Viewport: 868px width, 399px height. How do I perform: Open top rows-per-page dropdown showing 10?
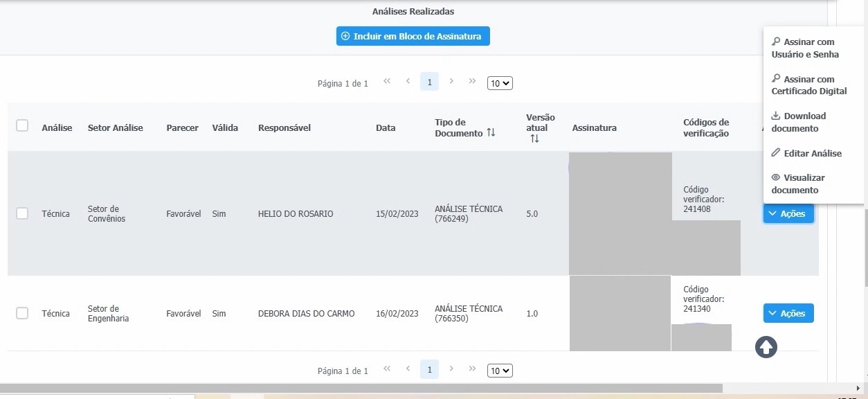[500, 83]
